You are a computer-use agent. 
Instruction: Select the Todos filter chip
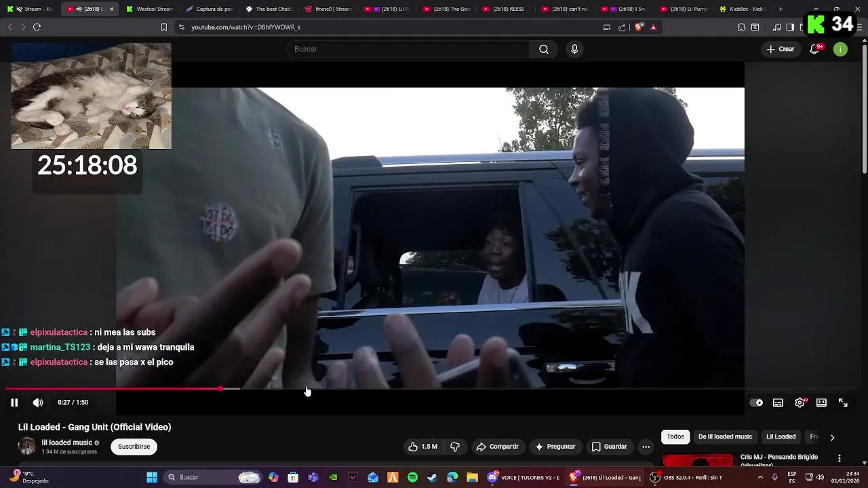pyautogui.click(x=675, y=436)
